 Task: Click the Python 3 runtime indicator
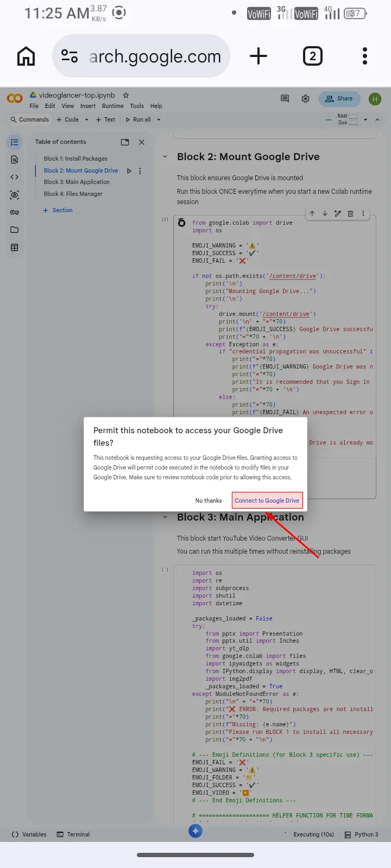(361, 834)
